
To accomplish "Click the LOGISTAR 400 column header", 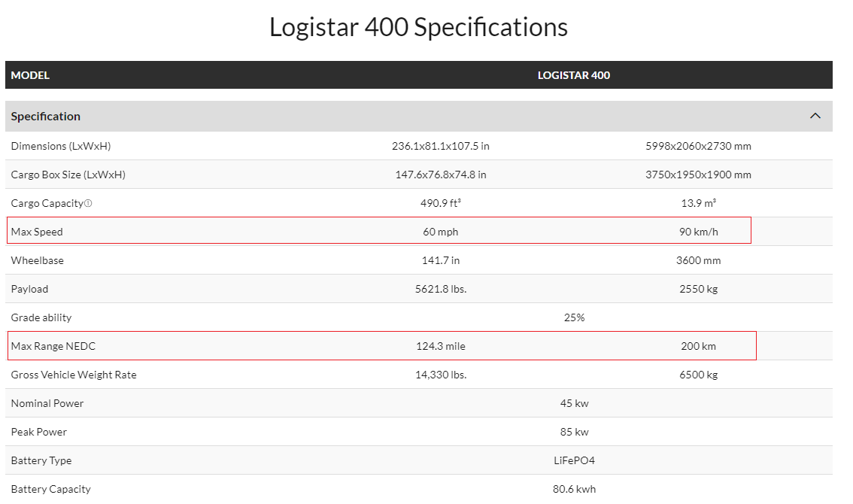I will coord(573,75).
